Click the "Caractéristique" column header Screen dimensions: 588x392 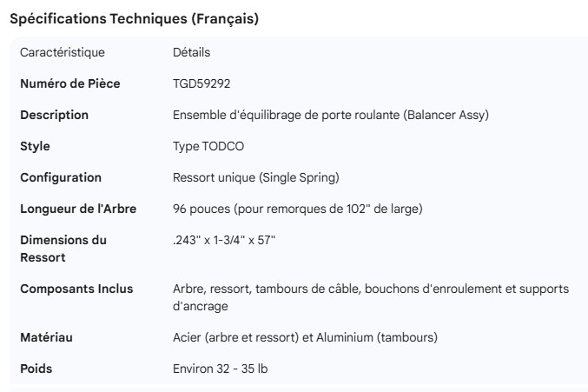(x=62, y=52)
